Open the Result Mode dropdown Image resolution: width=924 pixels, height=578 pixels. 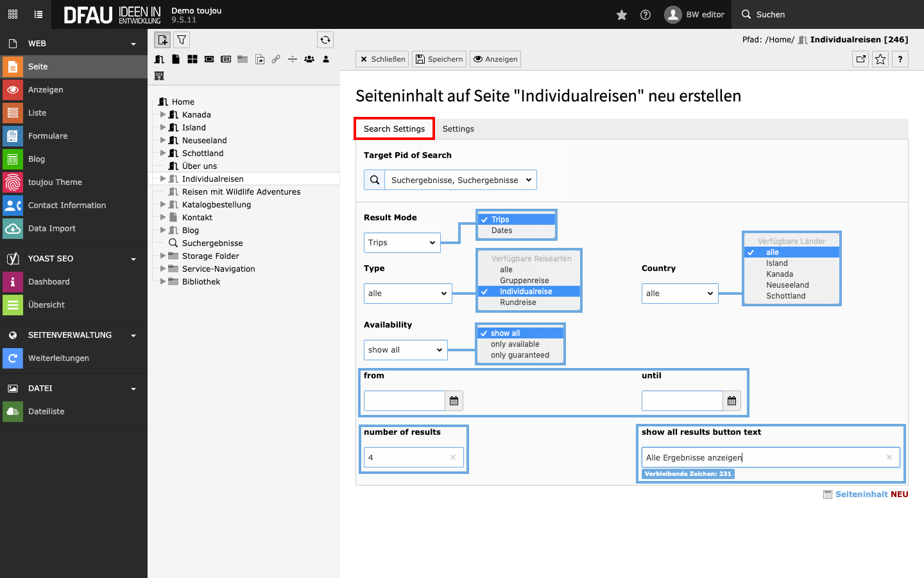coord(402,243)
